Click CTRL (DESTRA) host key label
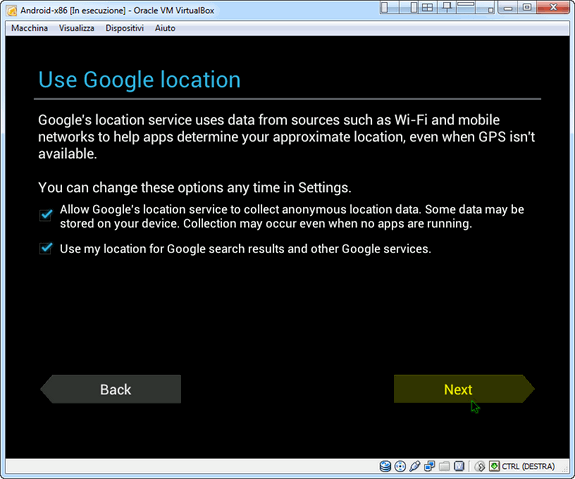This screenshot has width=575, height=479. point(528,466)
